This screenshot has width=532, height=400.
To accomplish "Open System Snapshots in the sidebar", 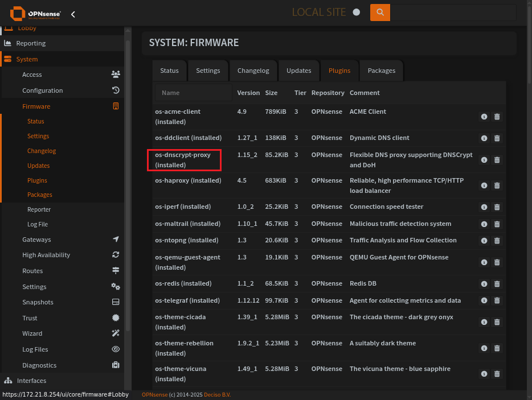I will 63,302.
